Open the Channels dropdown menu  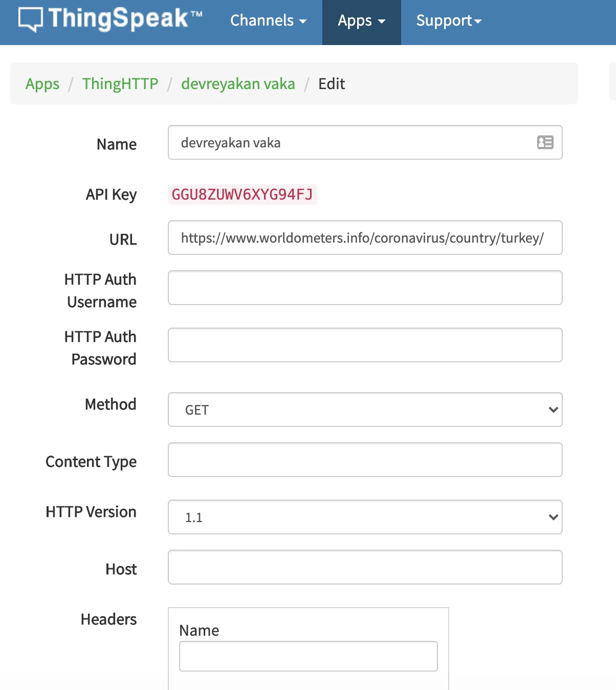pos(269,20)
